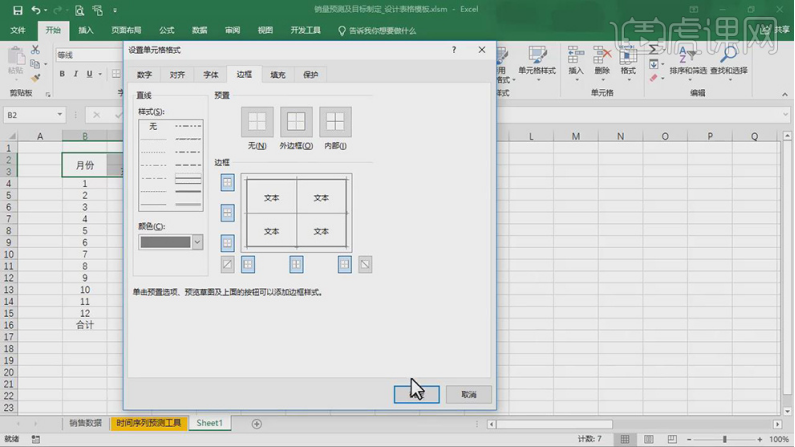Open the border color dropdown
This screenshot has height=447, width=795.
point(197,242)
